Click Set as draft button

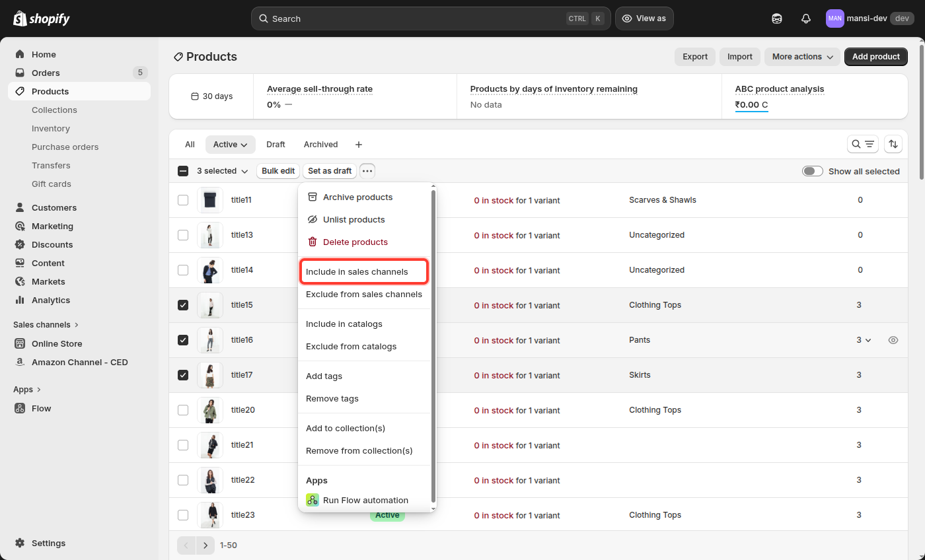(x=330, y=171)
